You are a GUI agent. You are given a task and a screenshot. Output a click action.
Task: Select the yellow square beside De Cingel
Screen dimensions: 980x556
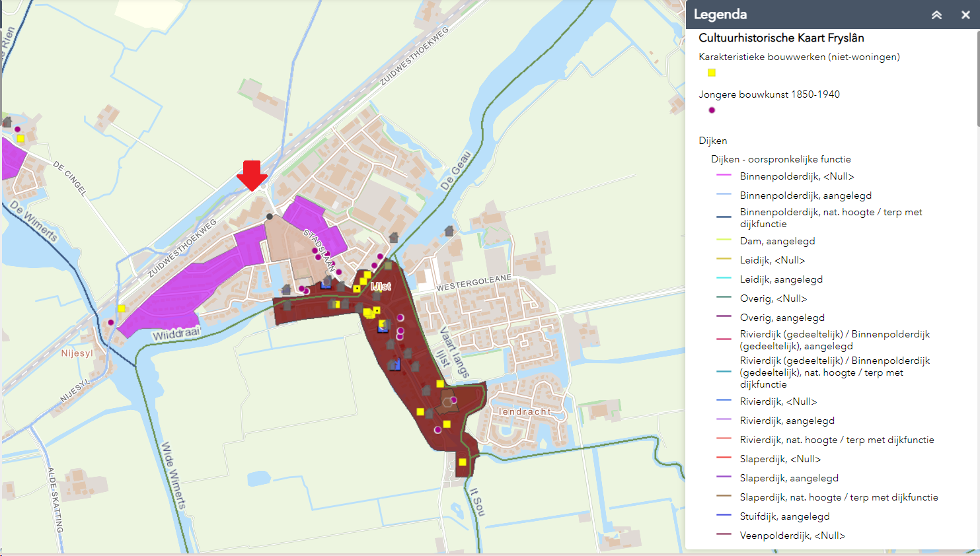pos(20,139)
